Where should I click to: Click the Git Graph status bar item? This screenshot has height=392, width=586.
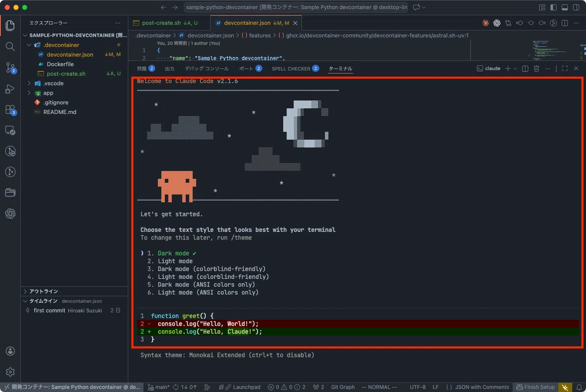pos(343,387)
